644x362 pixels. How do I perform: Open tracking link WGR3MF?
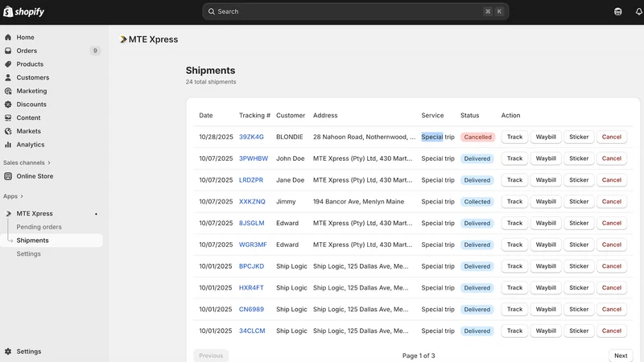[x=253, y=245]
